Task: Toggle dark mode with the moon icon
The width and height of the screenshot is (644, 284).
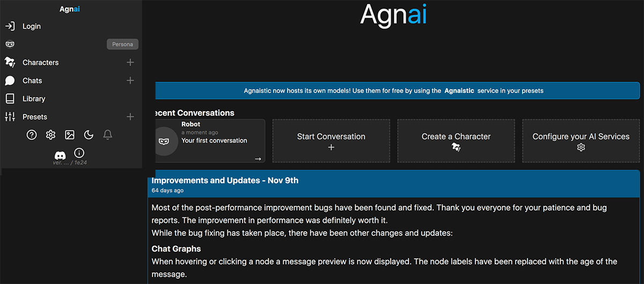Action: tap(89, 135)
